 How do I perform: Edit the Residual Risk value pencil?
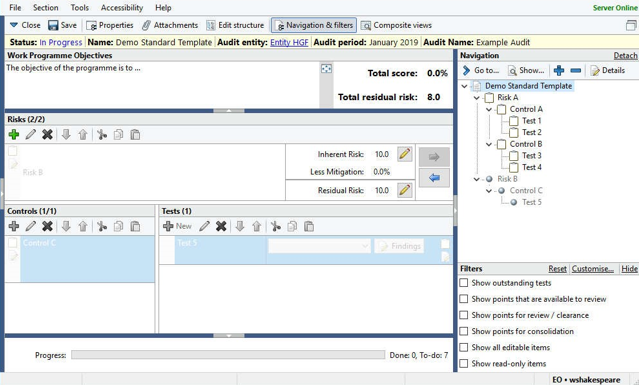405,190
